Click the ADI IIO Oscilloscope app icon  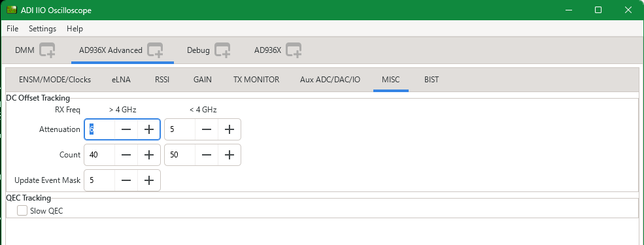click(12, 10)
